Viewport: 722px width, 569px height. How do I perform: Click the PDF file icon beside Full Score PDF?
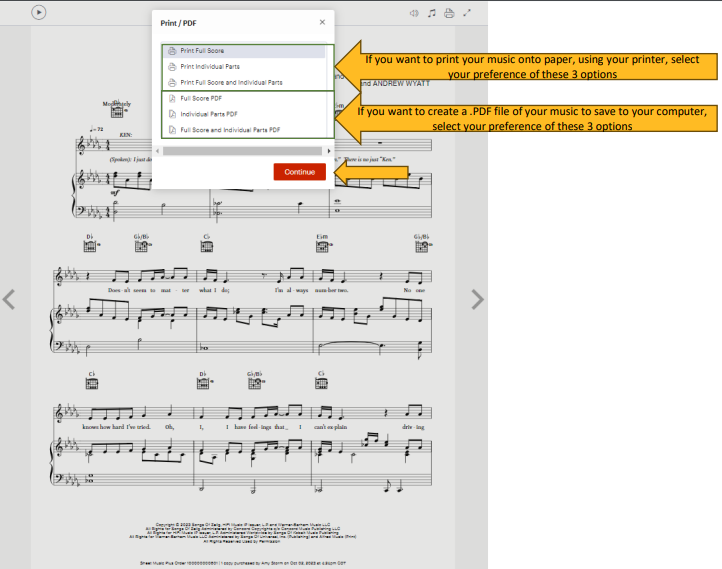(x=172, y=99)
